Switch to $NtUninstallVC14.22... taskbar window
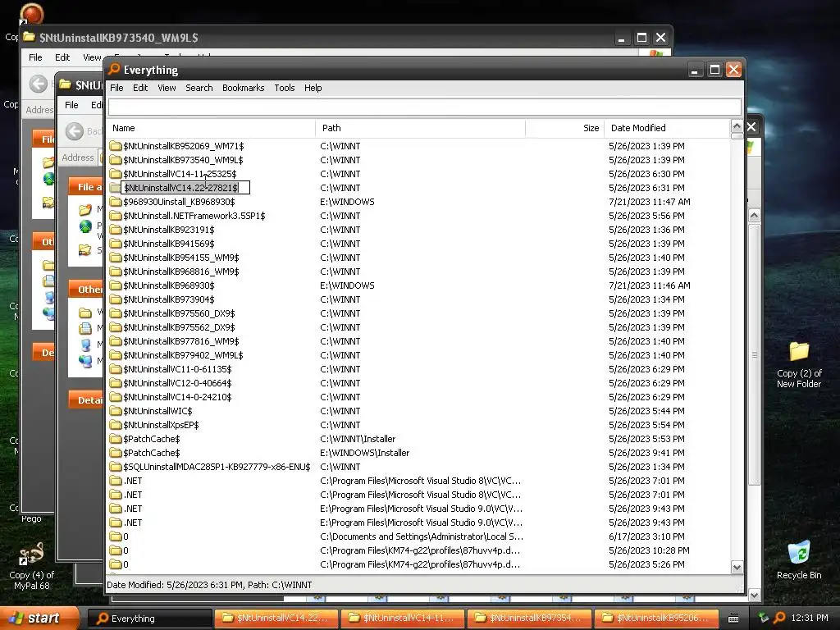The width and height of the screenshot is (840, 630). point(277,619)
